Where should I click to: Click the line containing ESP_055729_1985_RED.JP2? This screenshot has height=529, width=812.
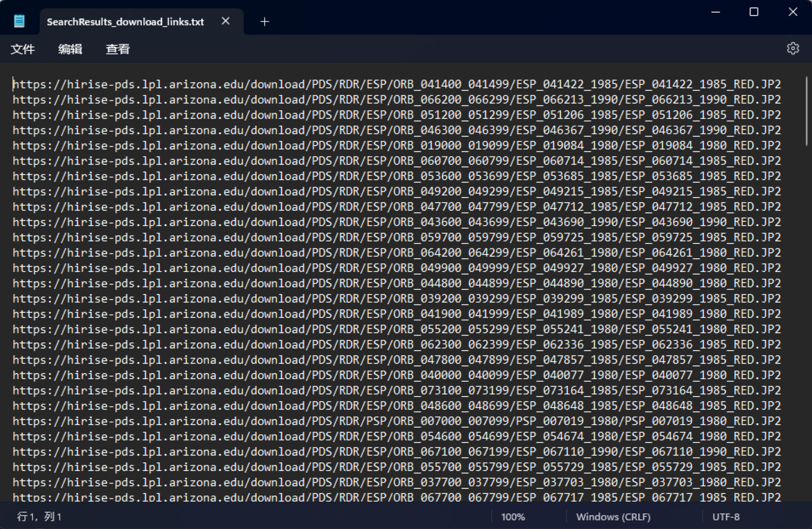(397, 467)
